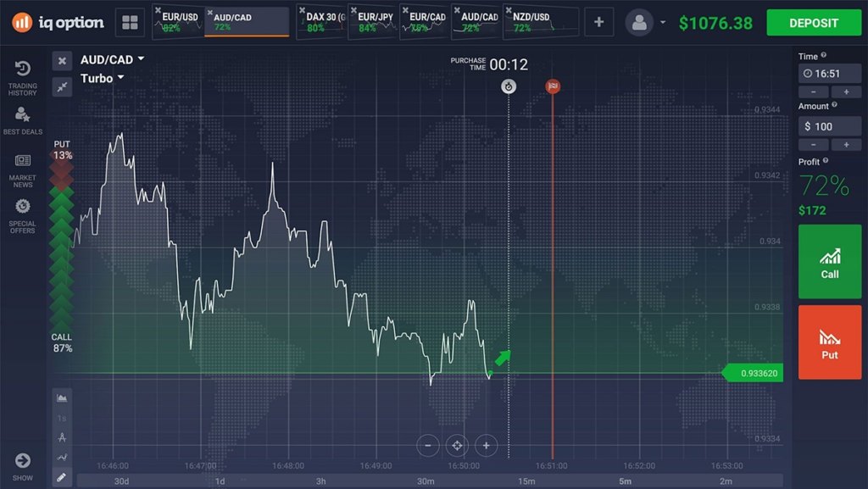This screenshot has height=489, width=868.
Task: Decrease trade amount with minus
Action: (813, 145)
